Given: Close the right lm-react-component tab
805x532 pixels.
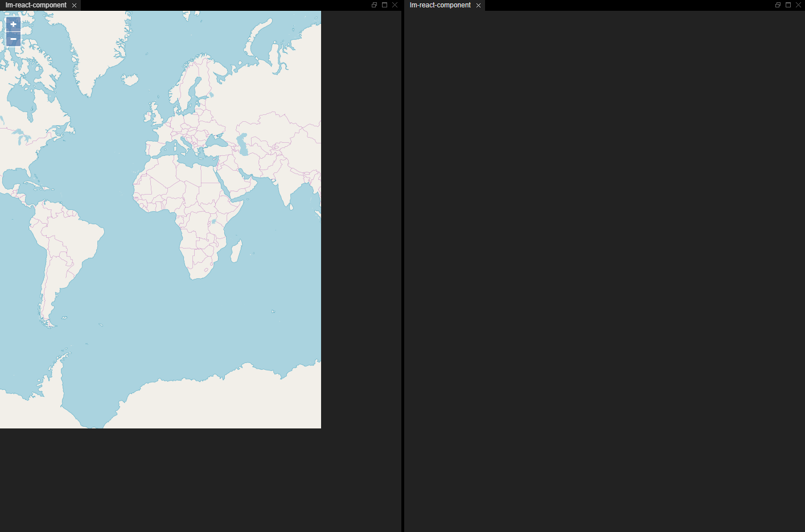Looking at the screenshot, I should click(x=478, y=5).
